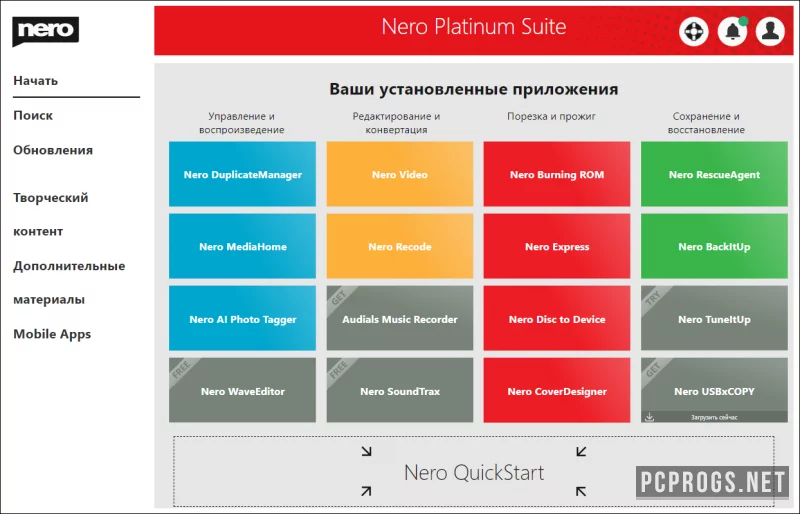The height and width of the screenshot is (514, 800).
Task: Launch Nero RescueAgent tile
Action: click(714, 174)
